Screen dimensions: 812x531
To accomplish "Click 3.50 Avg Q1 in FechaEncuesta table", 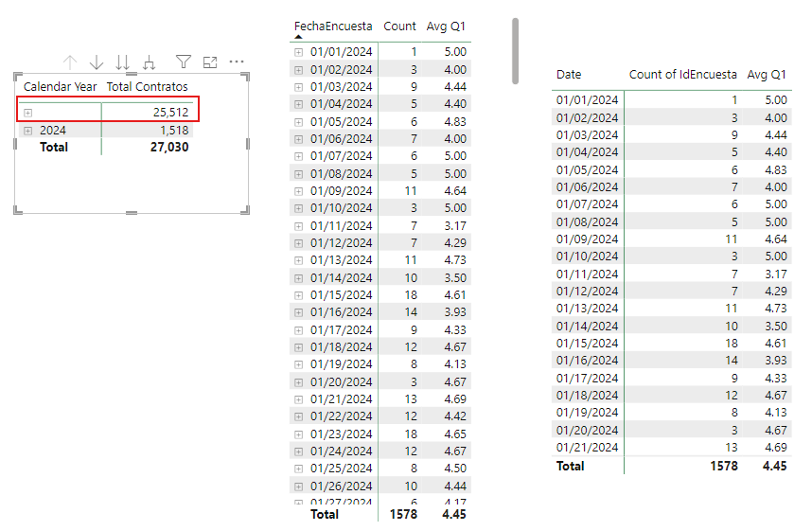I will click(455, 278).
